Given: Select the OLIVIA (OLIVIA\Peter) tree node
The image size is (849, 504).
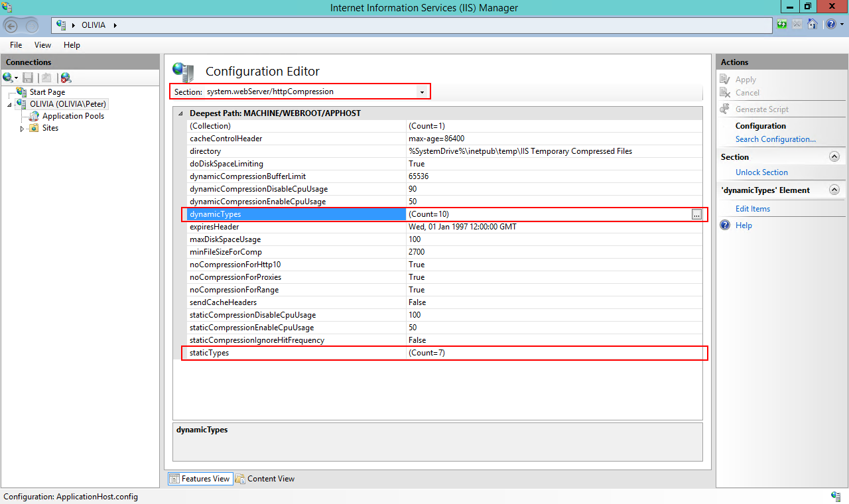Looking at the screenshot, I should pos(68,104).
